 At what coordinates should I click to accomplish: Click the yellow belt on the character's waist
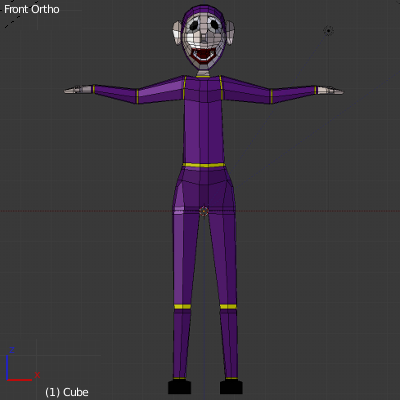[x=204, y=165]
